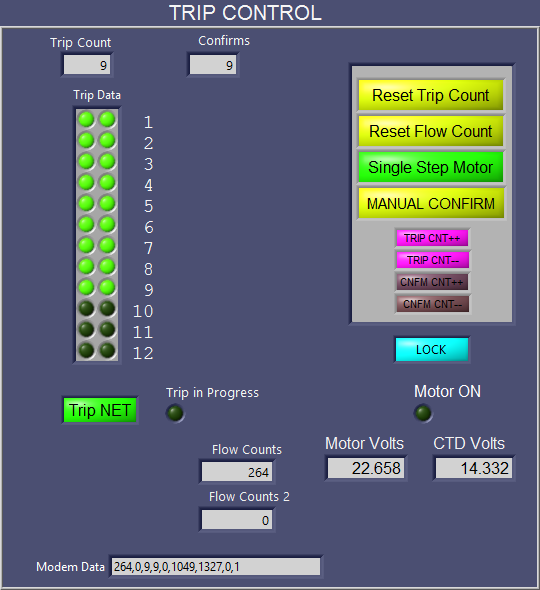Click the left Trip Data LED in row 1
The height and width of the screenshot is (590, 540).
click(x=86, y=120)
